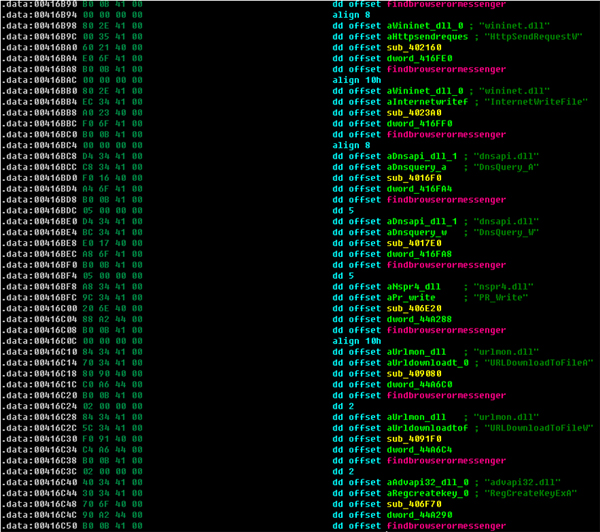Viewport: 600px width, 532px height.
Task: Select "align 8" on the 00416BC4 row
Action: (x=351, y=145)
